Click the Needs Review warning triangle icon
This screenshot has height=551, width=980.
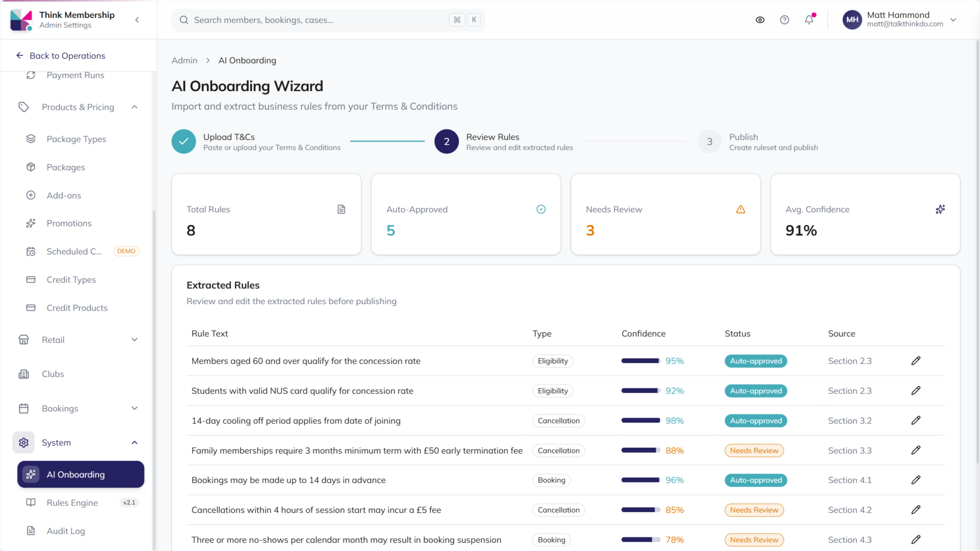point(740,209)
